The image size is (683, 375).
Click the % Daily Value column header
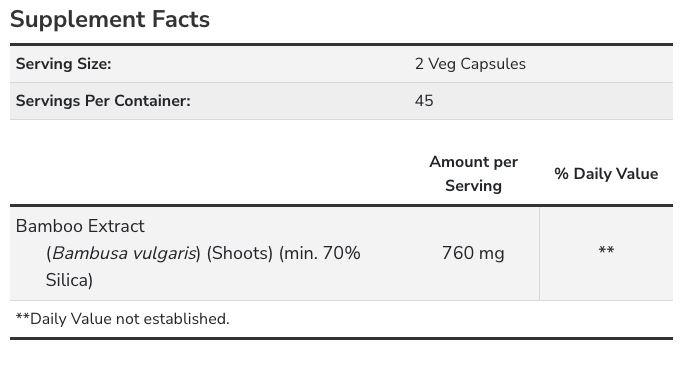tap(606, 174)
